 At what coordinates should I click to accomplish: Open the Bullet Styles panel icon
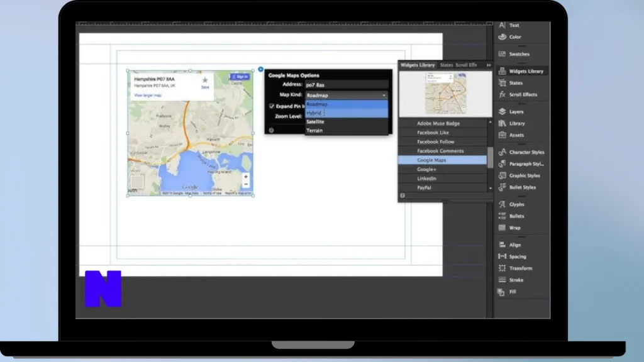(x=502, y=187)
